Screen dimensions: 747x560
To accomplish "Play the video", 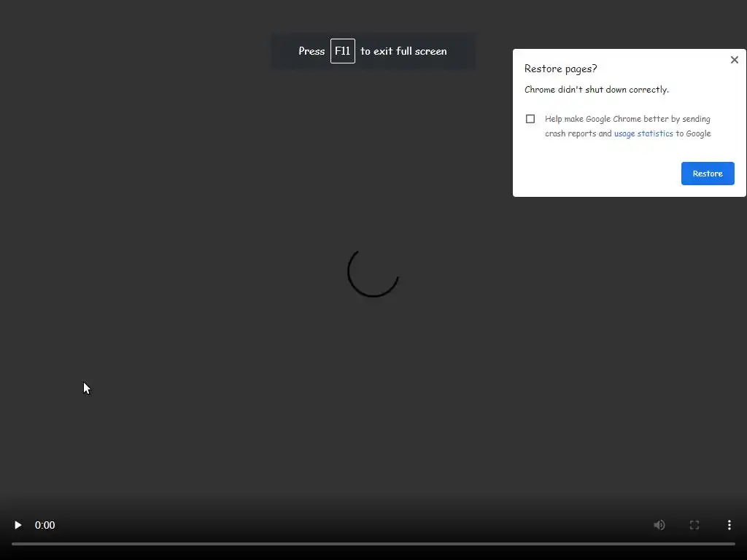I will tap(18, 525).
